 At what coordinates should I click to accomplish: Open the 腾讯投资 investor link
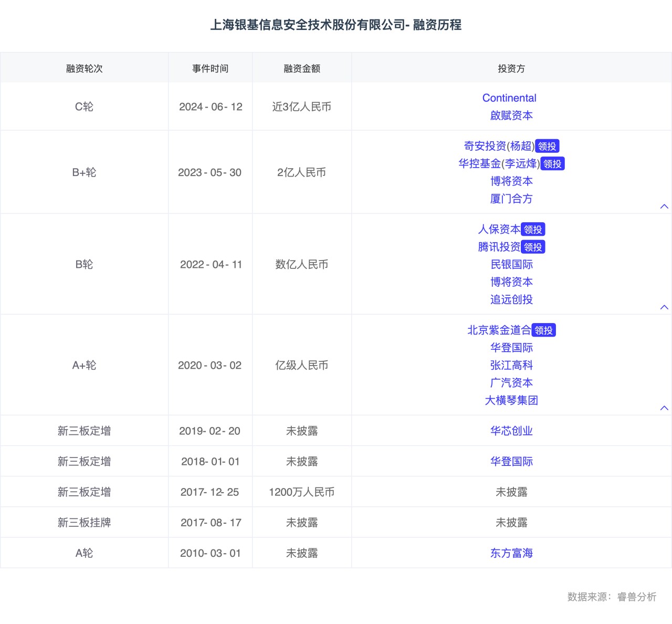(499, 247)
